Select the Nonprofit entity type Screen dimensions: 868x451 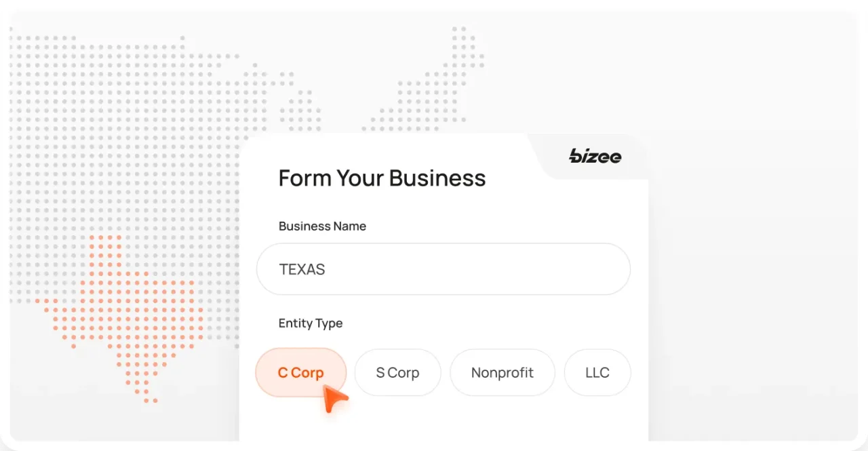click(x=502, y=372)
